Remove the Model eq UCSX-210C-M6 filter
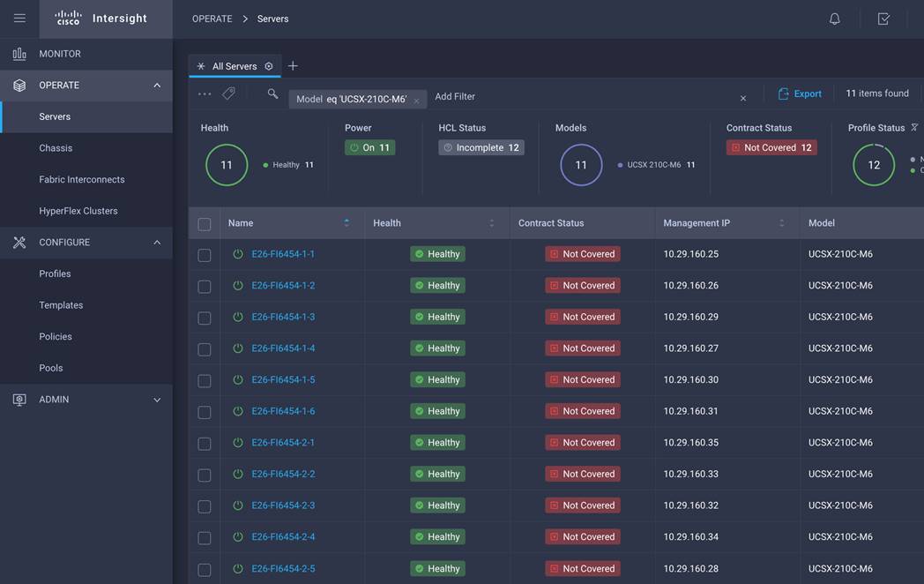Screen dimensions: 924x584 point(417,101)
